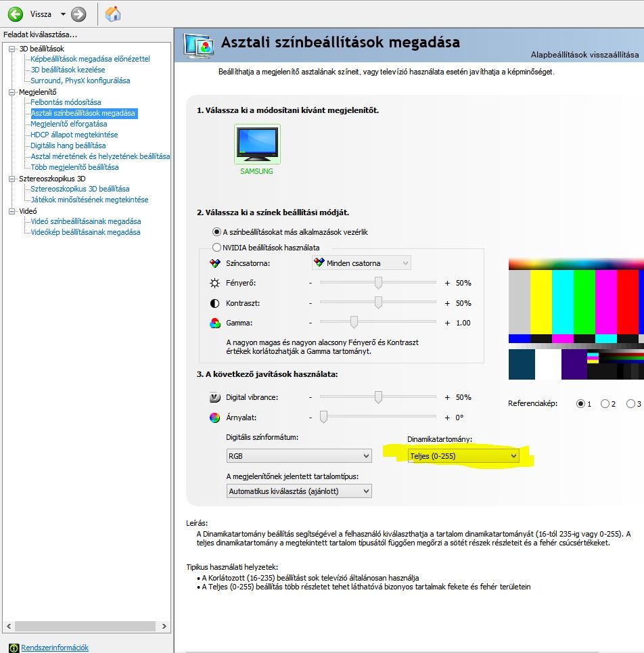Open 'Felbontás módosítása' tree item
The height and width of the screenshot is (653, 644).
[x=66, y=102]
